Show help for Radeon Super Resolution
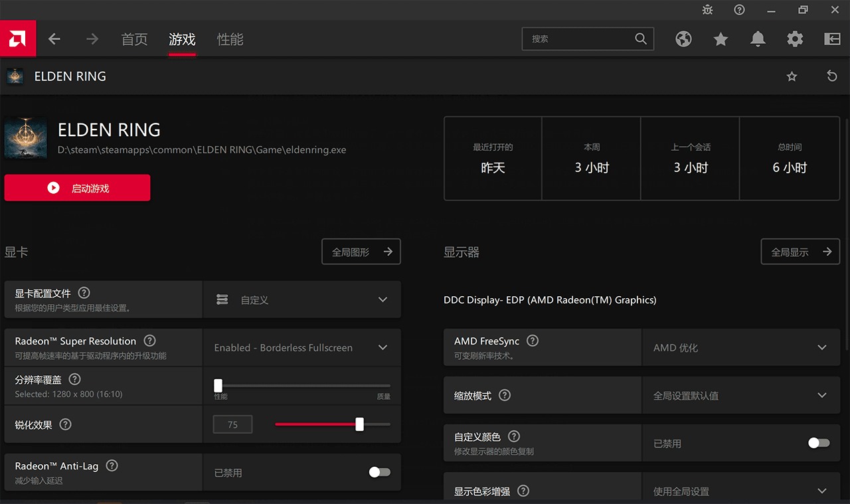The width and height of the screenshot is (850, 504). 150,341
